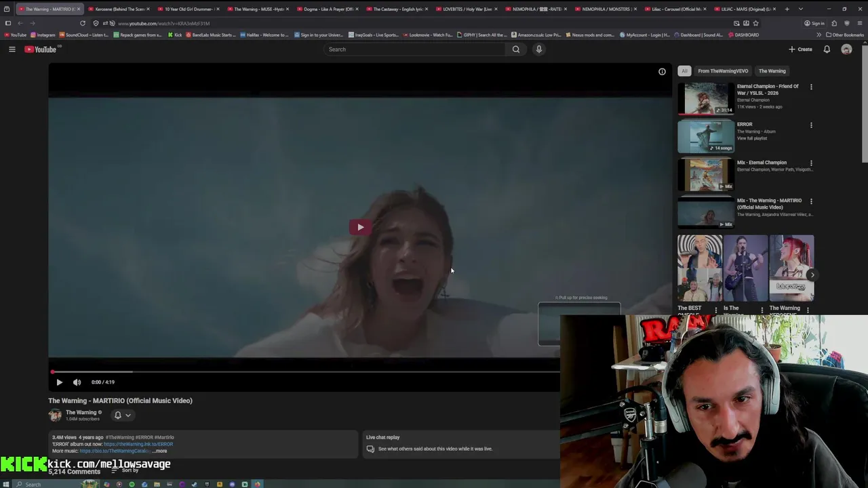This screenshot has height=488, width=868.
Task: Expand description with ...more
Action: point(159,451)
